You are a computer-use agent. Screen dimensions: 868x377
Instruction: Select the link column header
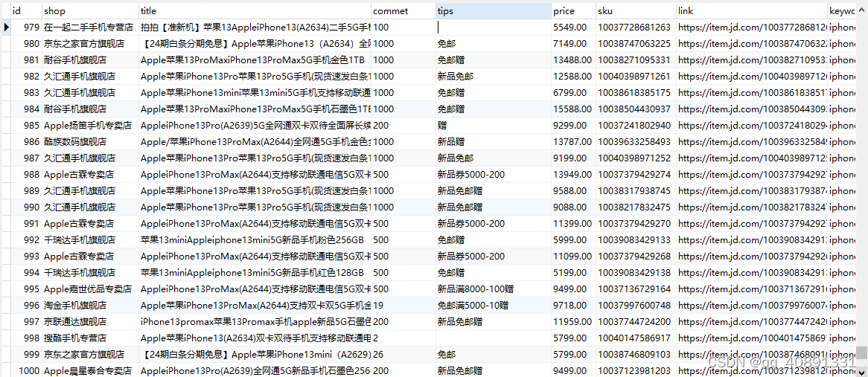pos(752,10)
